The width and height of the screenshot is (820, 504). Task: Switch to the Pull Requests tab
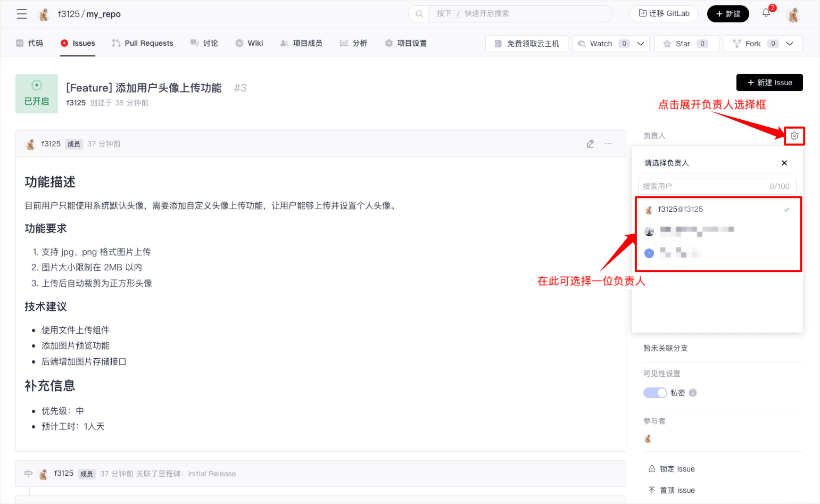click(x=143, y=43)
